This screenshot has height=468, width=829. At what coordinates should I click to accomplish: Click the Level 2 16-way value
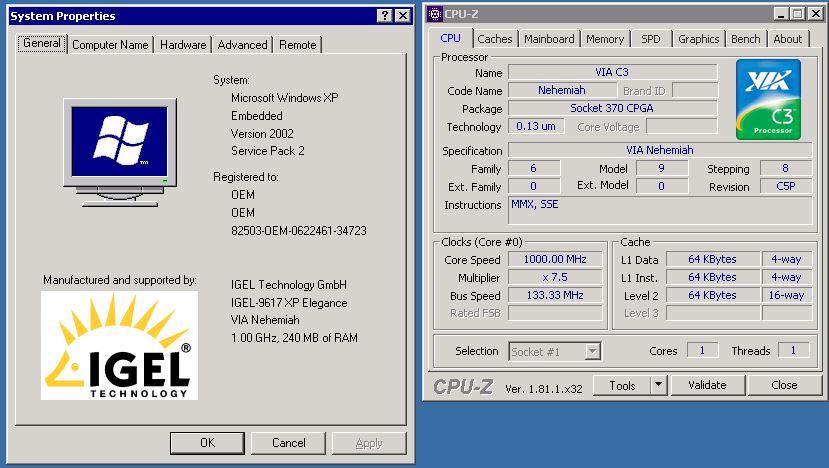787,295
